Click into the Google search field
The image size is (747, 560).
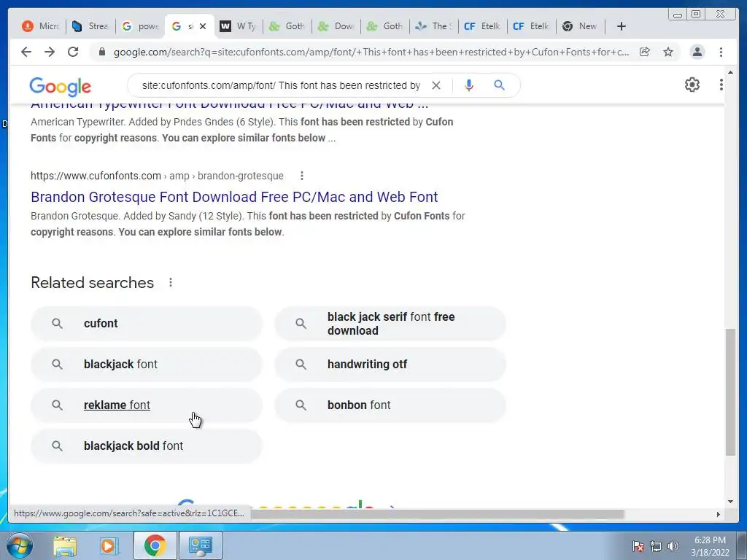tap(281, 85)
